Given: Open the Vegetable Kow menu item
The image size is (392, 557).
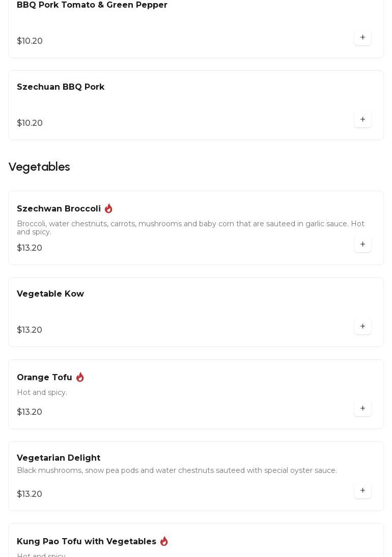Looking at the screenshot, I should pos(50,294).
